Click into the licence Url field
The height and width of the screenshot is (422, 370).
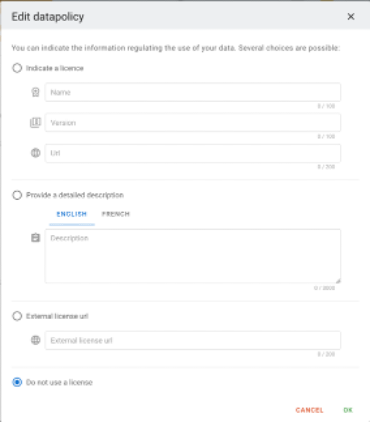coord(193,153)
